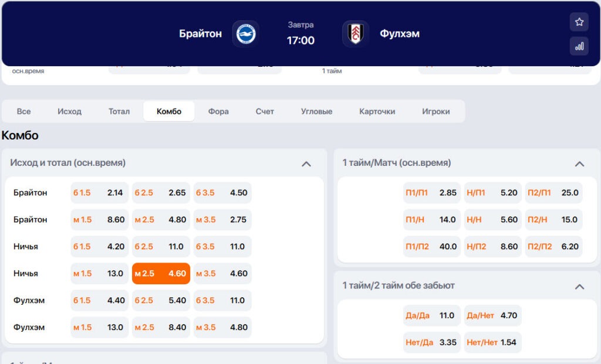Pick П1/П2 at 40.0
Screen dimensions: 601x364
431,247
